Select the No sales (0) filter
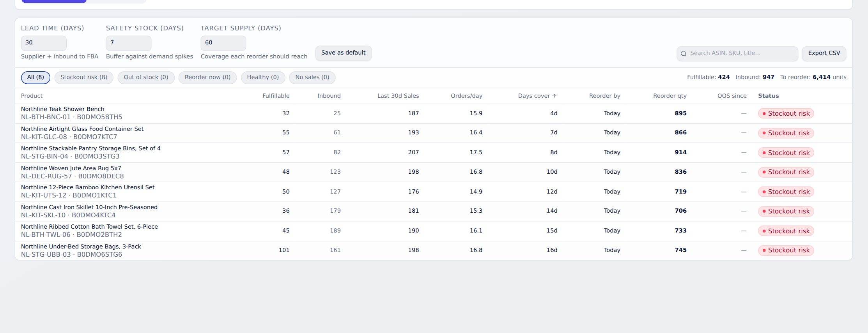Screen dimensions: 868x333 pyautogui.click(x=312, y=78)
